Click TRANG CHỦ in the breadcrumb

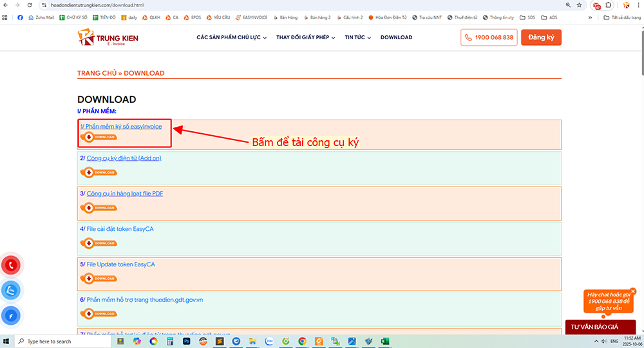[x=97, y=73]
